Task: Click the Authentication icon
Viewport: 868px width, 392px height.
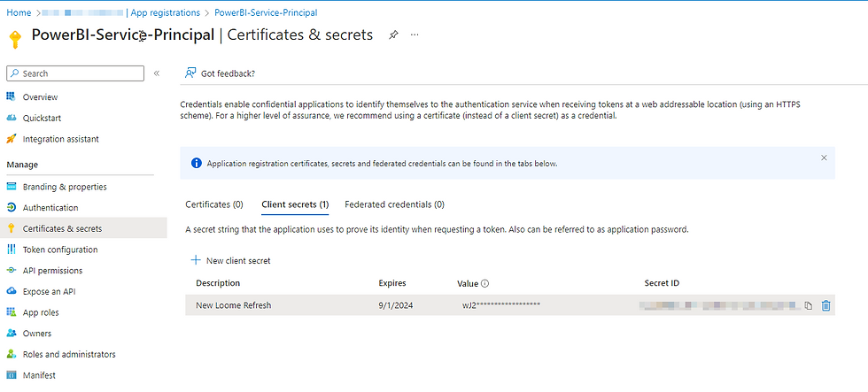Action: pyautogui.click(x=11, y=207)
